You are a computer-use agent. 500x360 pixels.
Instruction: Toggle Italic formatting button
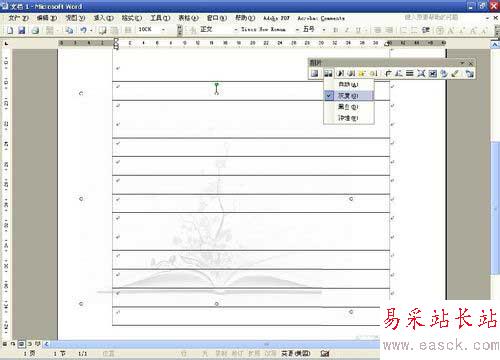coord(347,30)
